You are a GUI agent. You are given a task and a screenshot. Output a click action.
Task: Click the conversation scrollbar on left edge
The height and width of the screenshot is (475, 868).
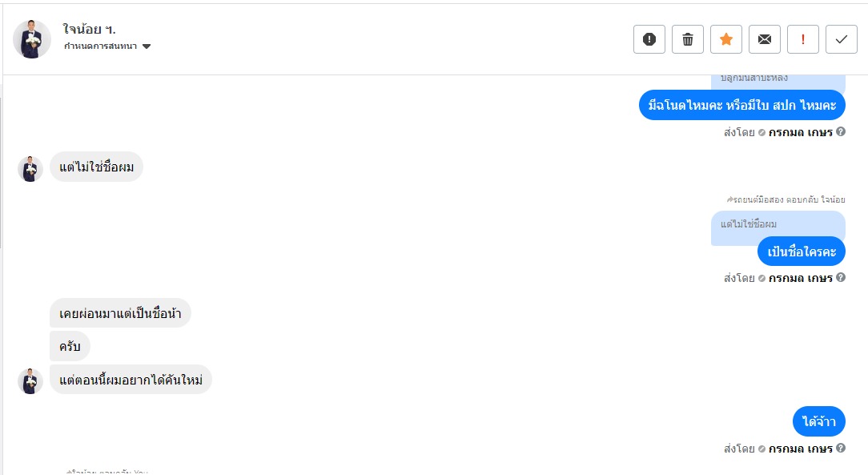click(2, 168)
